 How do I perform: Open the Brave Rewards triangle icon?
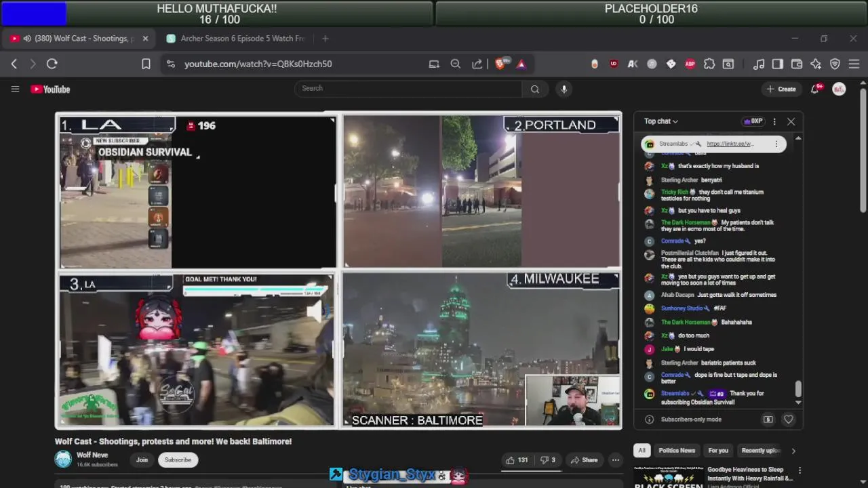tap(521, 64)
